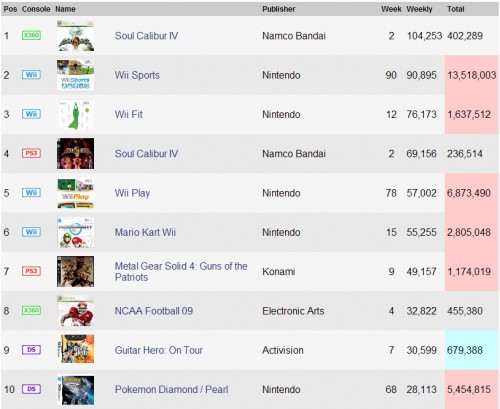Open the Wii Play cover thumbnail
This screenshot has height=409, width=500.
75,193
